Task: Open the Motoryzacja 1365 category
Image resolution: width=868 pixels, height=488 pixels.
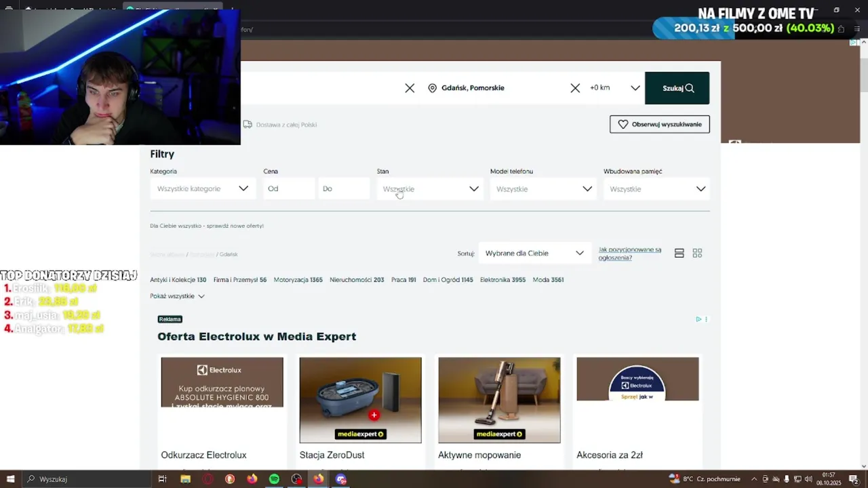Action: click(298, 280)
